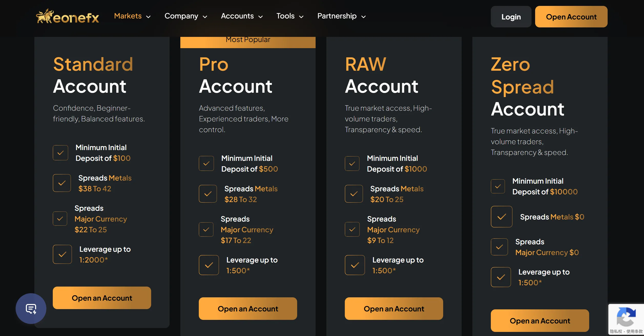Click Open an Account under Pro
This screenshot has width=644, height=336.
pyautogui.click(x=248, y=309)
